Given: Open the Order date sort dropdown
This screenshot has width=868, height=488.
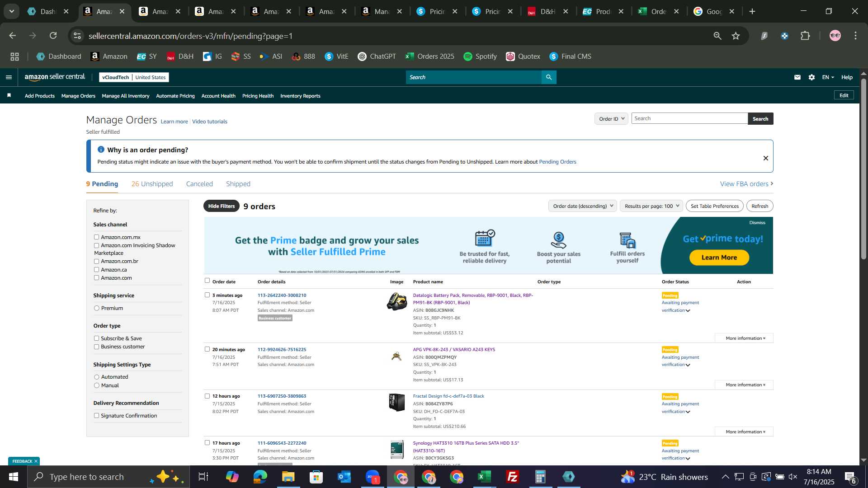Looking at the screenshot, I should (x=583, y=206).
